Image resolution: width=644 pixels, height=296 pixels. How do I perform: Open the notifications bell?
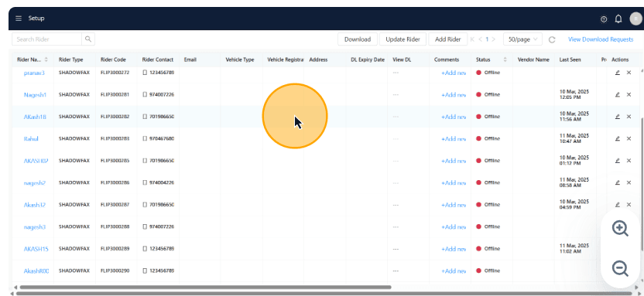(x=618, y=19)
